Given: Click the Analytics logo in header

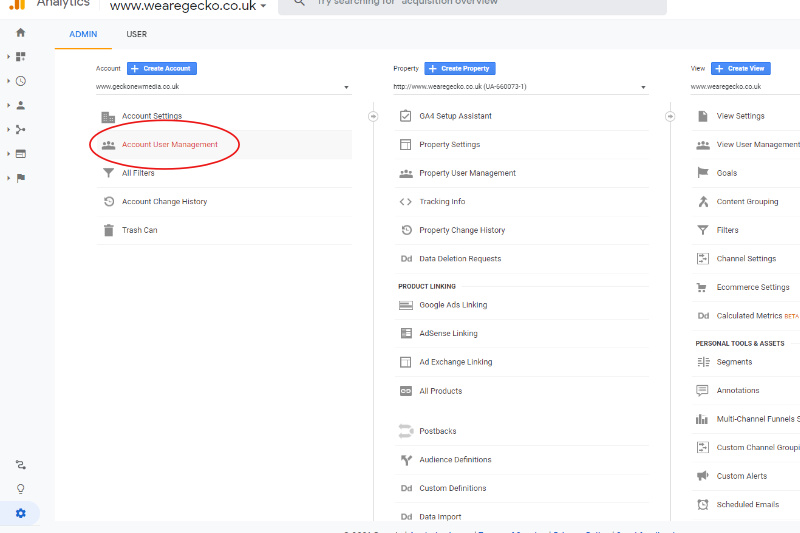Looking at the screenshot, I should click(17, 4).
